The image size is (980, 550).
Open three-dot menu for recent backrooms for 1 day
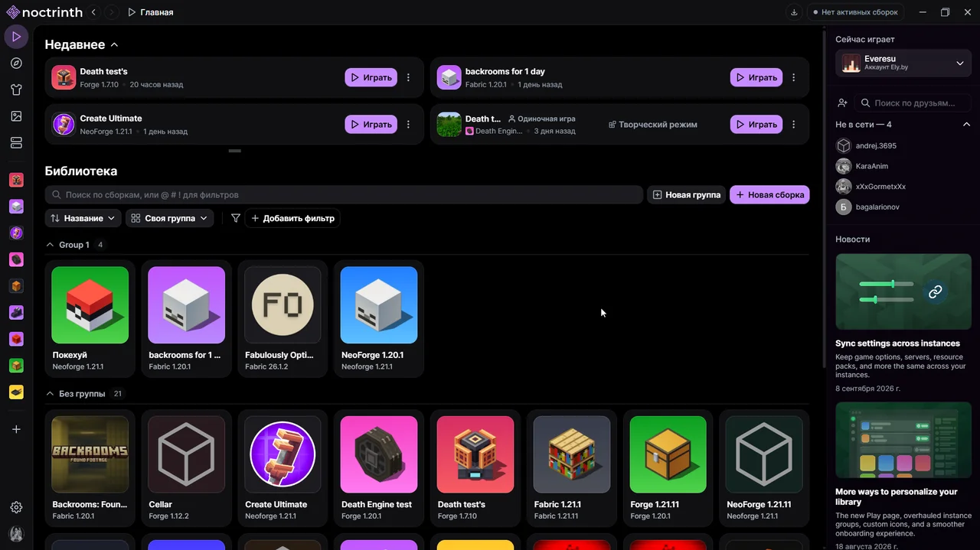point(793,77)
